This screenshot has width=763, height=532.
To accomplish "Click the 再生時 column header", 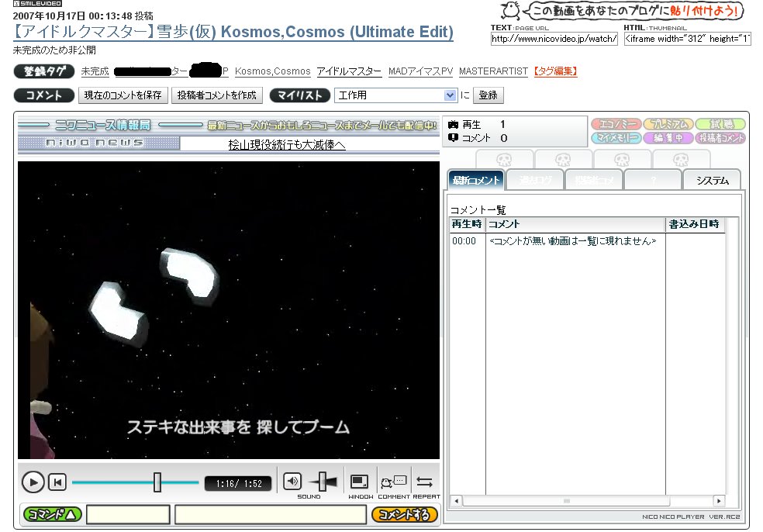I will point(467,224).
